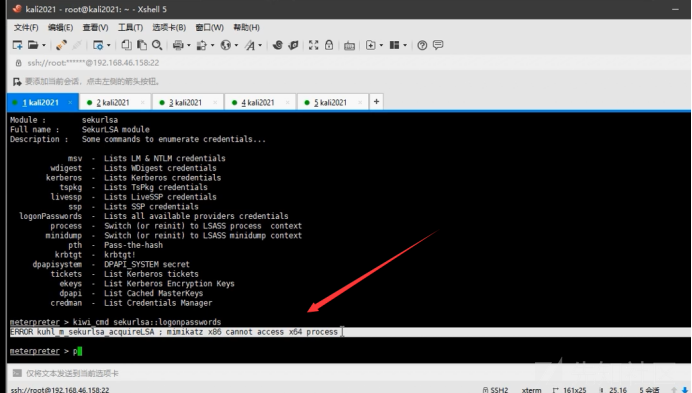Click the keyboard mapping icon

tap(350, 45)
